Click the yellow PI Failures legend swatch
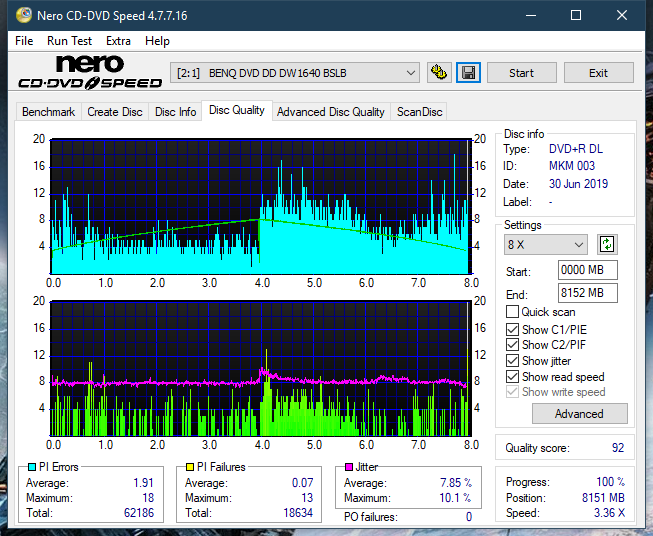 pos(190,467)
